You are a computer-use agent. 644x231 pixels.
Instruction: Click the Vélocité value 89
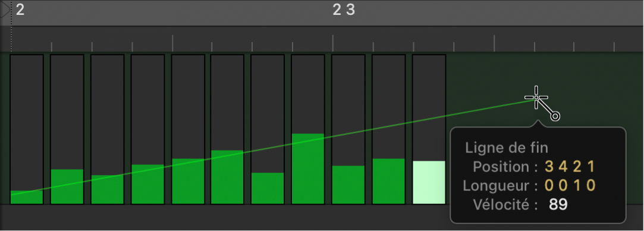point(558,205)
